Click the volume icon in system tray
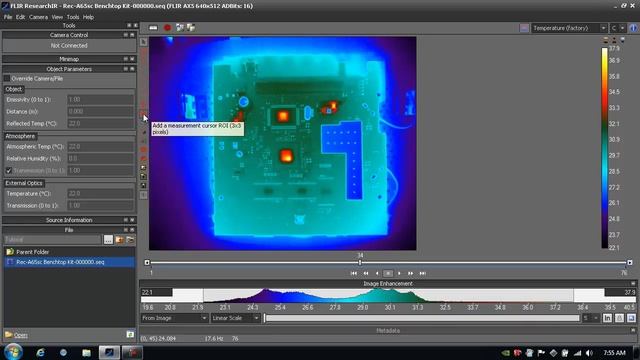The image size is (640, 360). [589, 353]
